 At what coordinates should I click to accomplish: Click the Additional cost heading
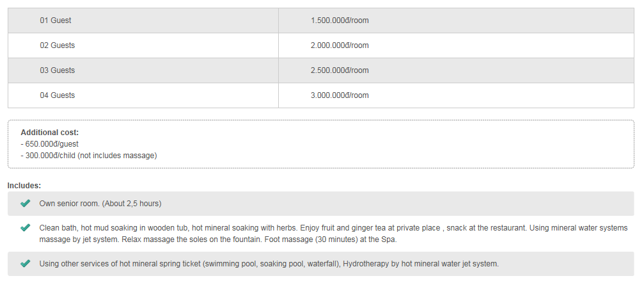pyautogui.click(x=50, y=133)
